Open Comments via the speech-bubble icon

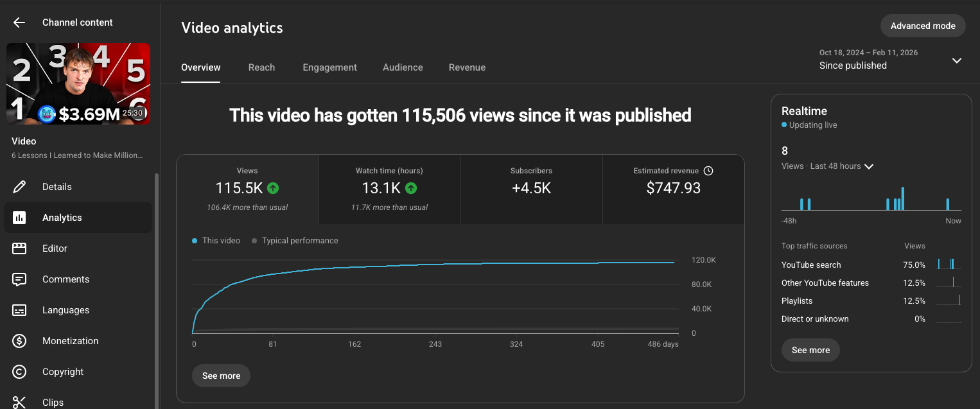(19, 279)
